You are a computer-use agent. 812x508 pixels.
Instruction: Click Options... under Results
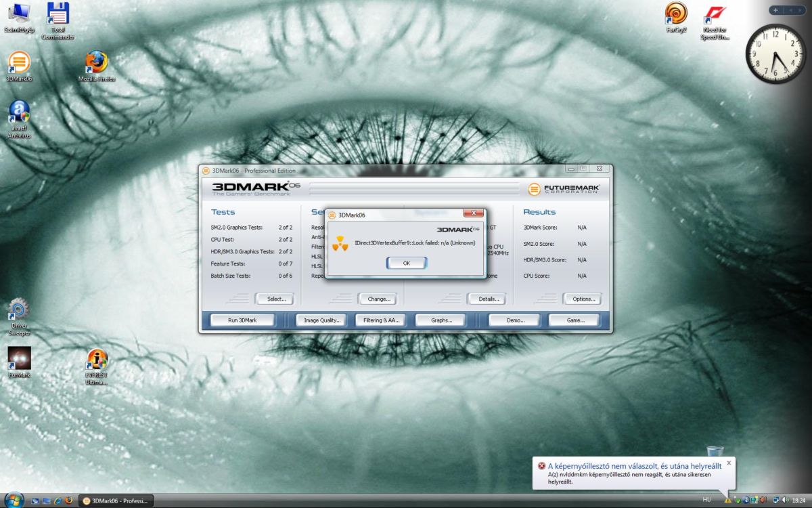point(582,299)
